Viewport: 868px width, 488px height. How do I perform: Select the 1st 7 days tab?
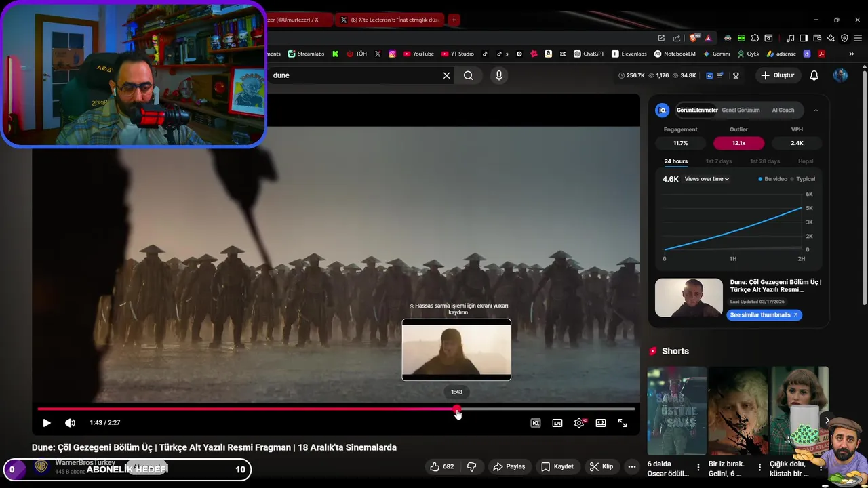(719, 161)
